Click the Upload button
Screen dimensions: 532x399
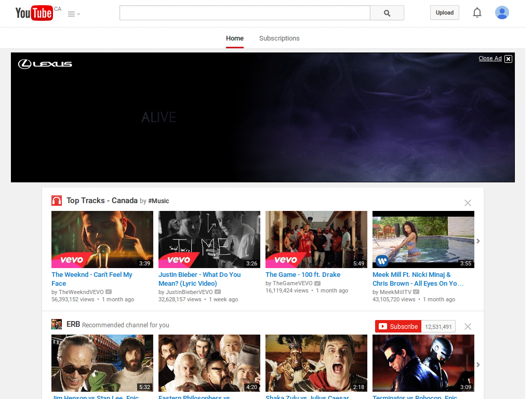445,12
